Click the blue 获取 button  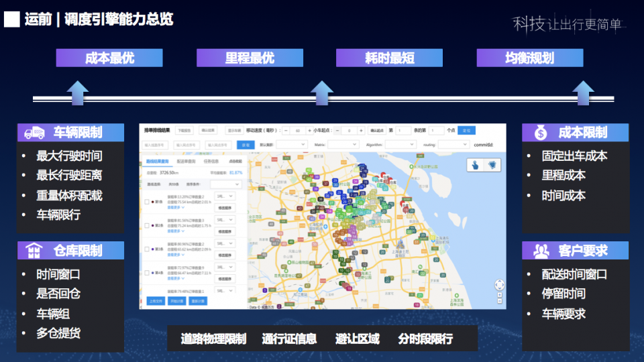click(x=246, y=145)
